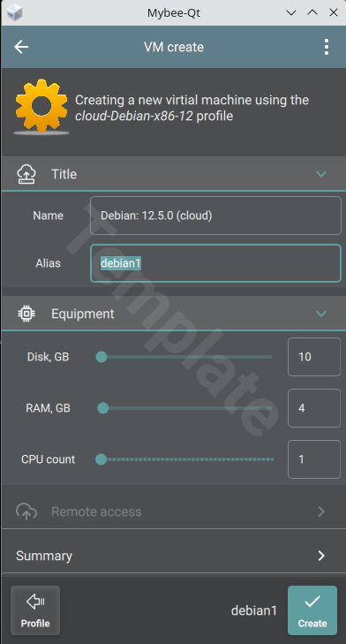This screenshot has width=346, height=644.
Task: Click the Create button
Action: (312, 610)
